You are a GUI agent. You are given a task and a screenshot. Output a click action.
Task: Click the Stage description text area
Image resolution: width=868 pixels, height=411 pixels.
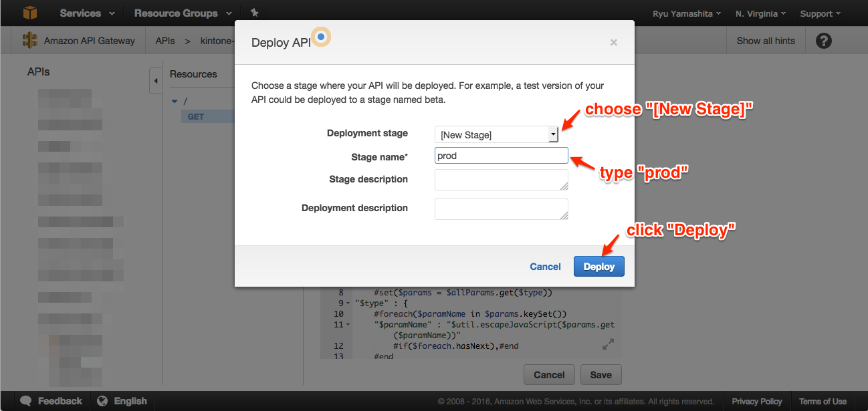tap(502, 180)
